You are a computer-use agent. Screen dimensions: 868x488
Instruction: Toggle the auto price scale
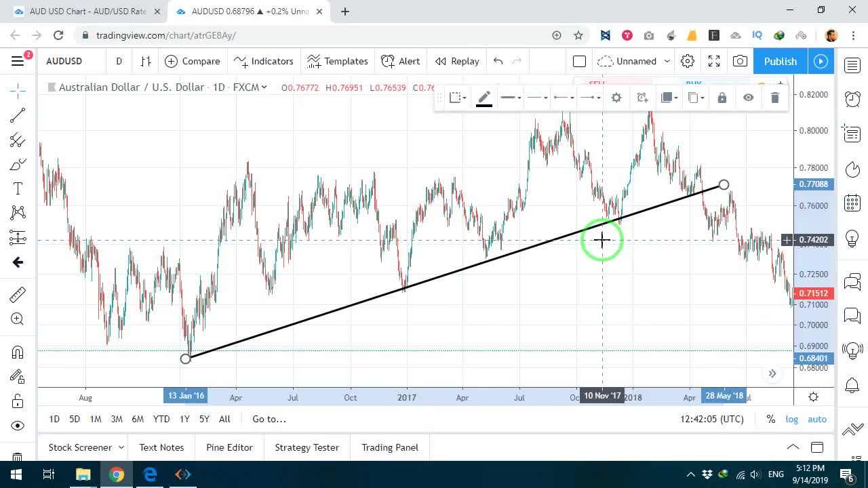click(x=817, y=419)
